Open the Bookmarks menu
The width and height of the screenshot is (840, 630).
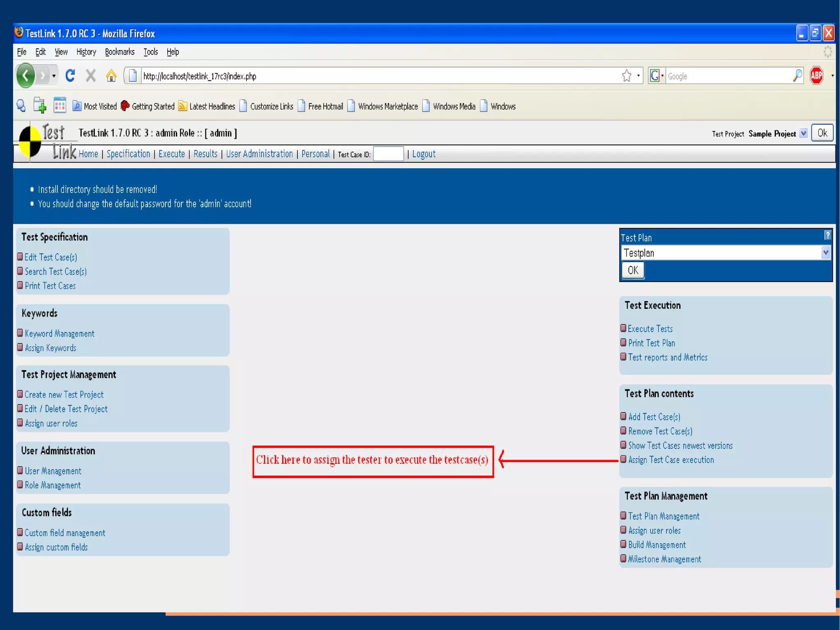click(x=120, y=52)
